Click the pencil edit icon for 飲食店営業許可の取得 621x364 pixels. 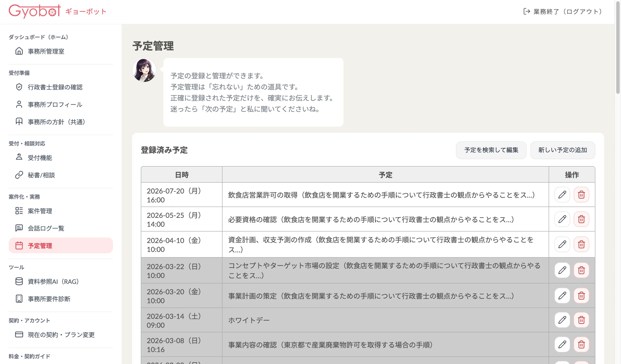point(562,195)
